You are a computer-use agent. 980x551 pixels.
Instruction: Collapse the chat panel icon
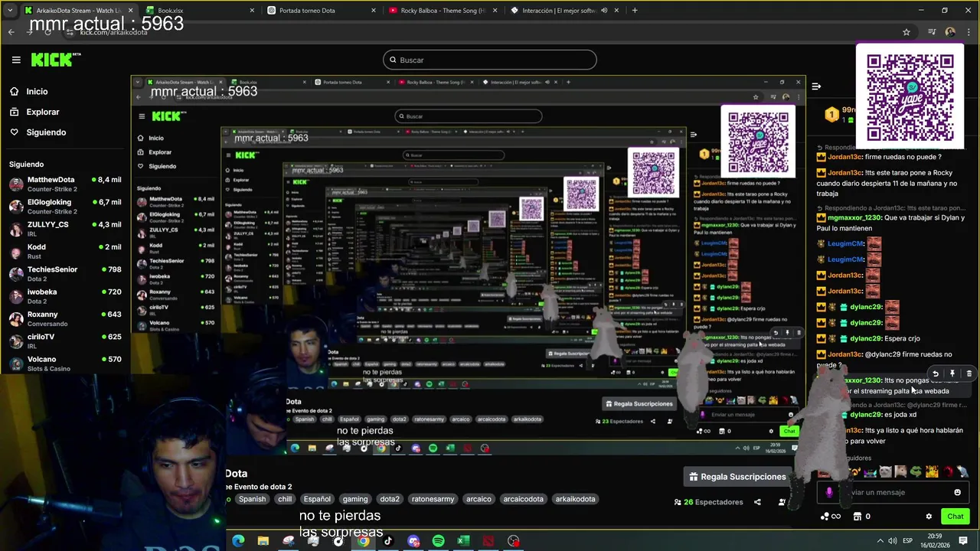(816, 86)
